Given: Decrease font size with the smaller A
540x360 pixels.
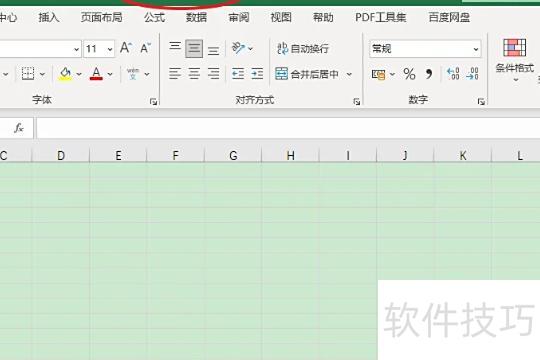Looking at the screenshot, I should [x=145, y=48].
